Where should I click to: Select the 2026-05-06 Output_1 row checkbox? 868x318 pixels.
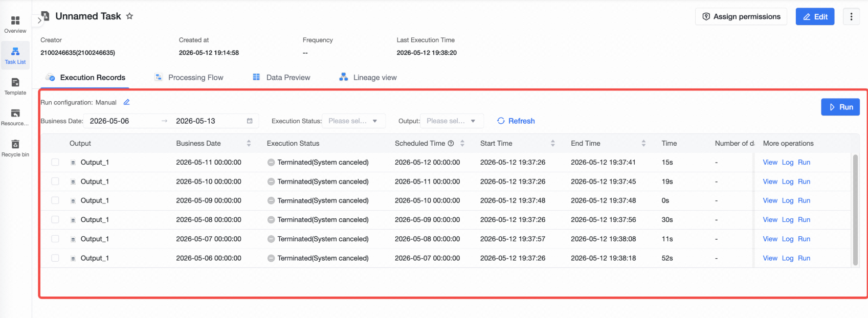pyautogui.click(x=55, y=258)
